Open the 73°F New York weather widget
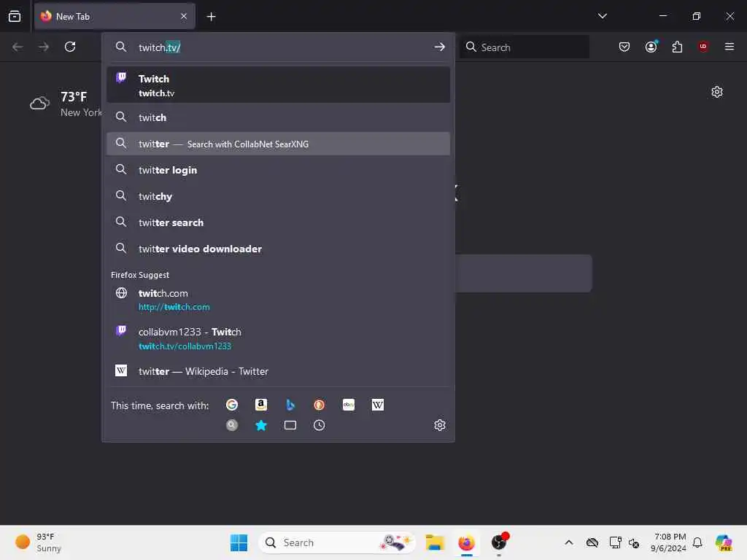The height and width of the screenshot is (560, 747). pos(66,104)
